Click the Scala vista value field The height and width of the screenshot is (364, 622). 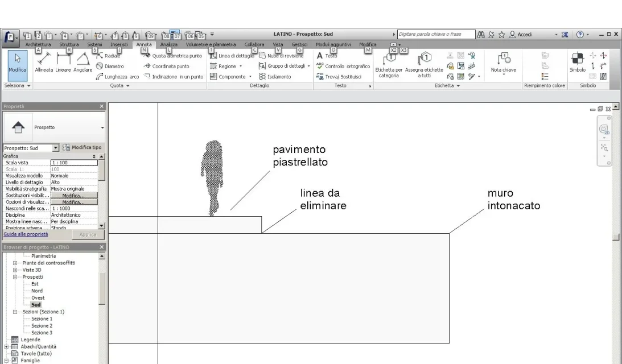74,163
